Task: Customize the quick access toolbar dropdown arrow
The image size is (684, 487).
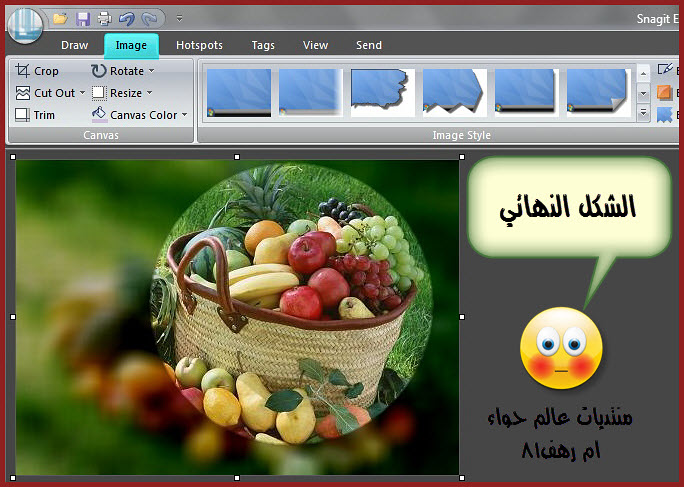Action: tap(179, 18)
